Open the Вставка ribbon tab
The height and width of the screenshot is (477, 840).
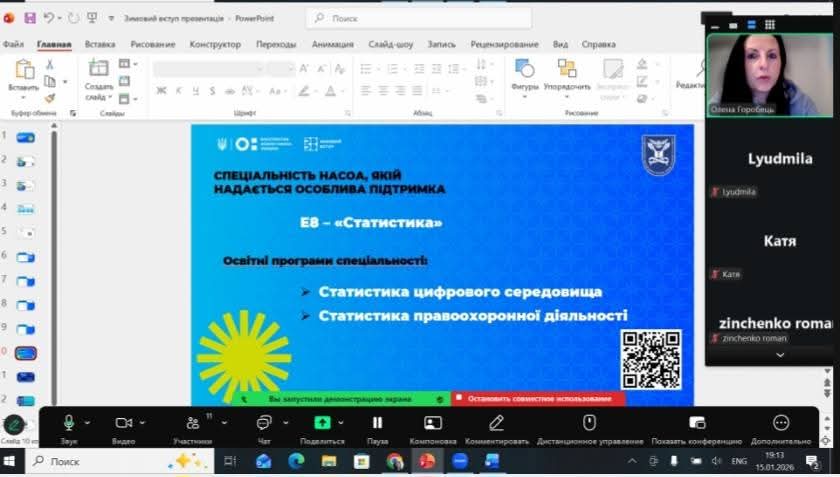tap(100, 44)
